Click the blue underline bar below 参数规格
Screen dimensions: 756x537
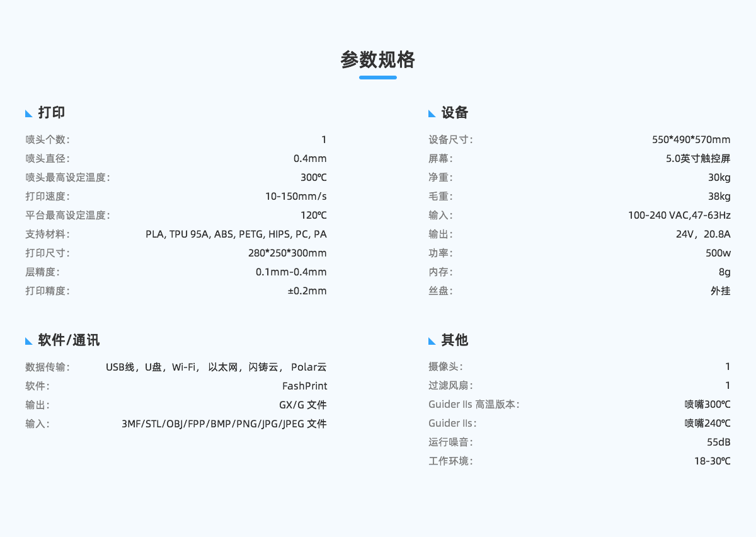pyautogui.click(x=378, y=78)
